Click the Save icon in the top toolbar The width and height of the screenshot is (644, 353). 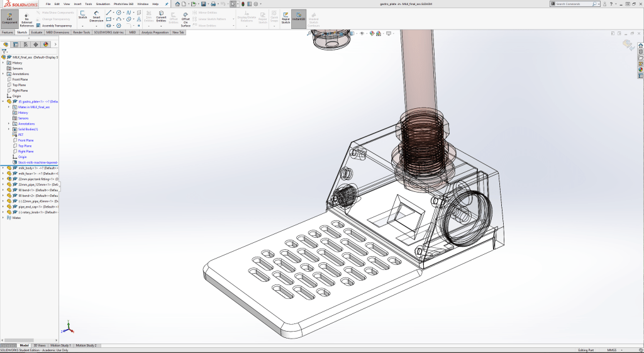202,4
